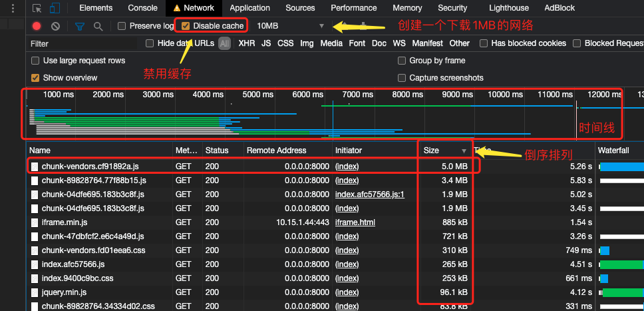Clear the network log with clear icon
The image size is (644, 311).
click(55, 26)
